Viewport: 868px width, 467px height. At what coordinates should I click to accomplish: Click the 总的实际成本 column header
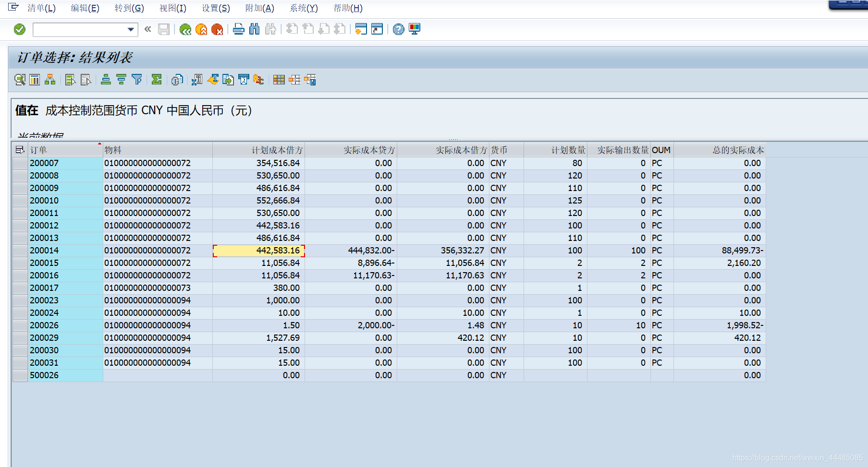[720, 150]
